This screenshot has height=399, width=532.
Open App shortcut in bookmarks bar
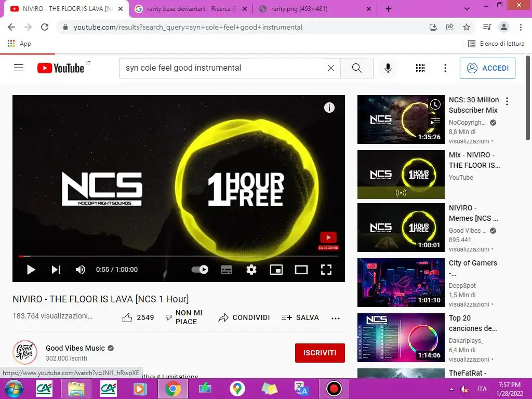[19, 44]
